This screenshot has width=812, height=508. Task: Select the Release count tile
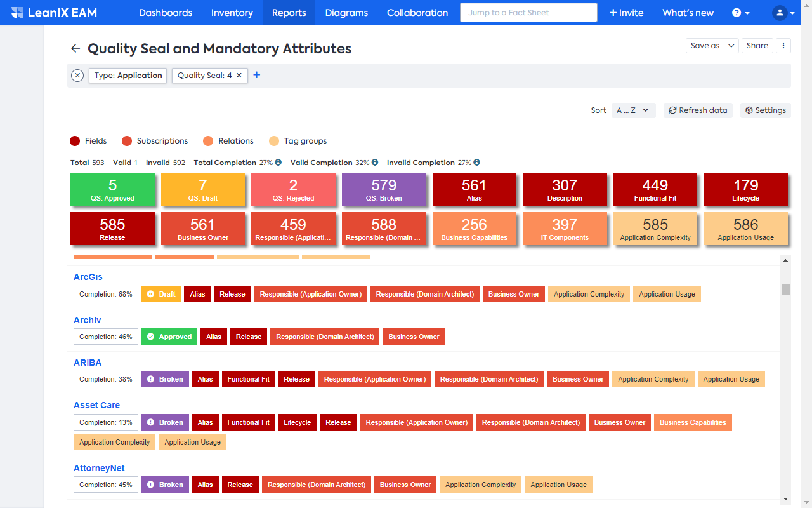[x=112, y=229]
